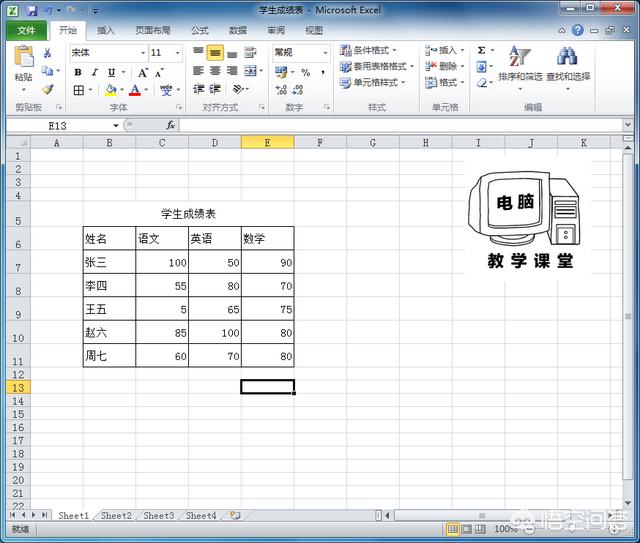Image resolution: width=640 pixels, height=543 pixels.
Task: Click the Save icon in quick access toolbar
Action: point(32,10)
